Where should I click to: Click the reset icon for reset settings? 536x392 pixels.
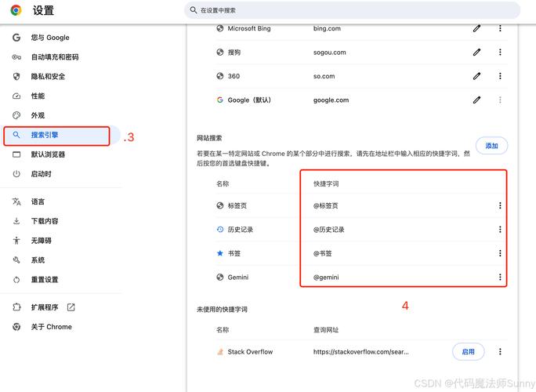tap(16, 279)
